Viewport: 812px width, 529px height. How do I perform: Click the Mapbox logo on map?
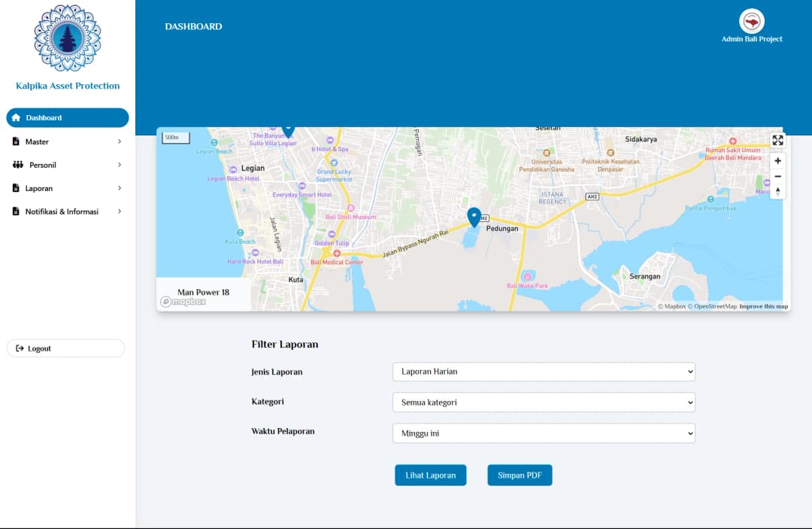[183, 302]
